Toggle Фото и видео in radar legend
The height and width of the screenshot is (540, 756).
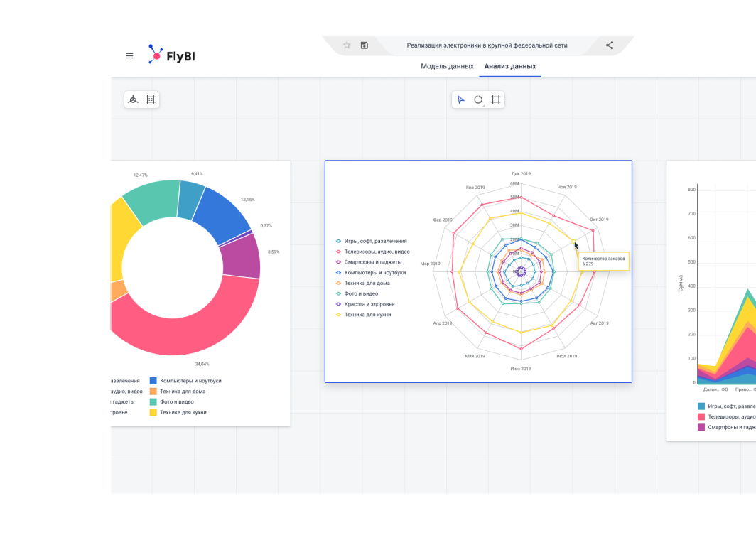357,293
